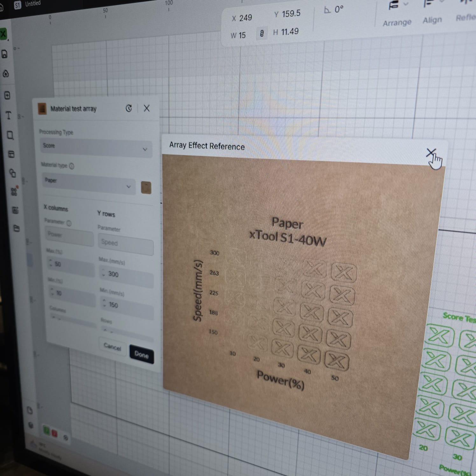Click the stepper arrows on Max power 50
Viewport: 476px width, 476px height.
coord(51,262)
